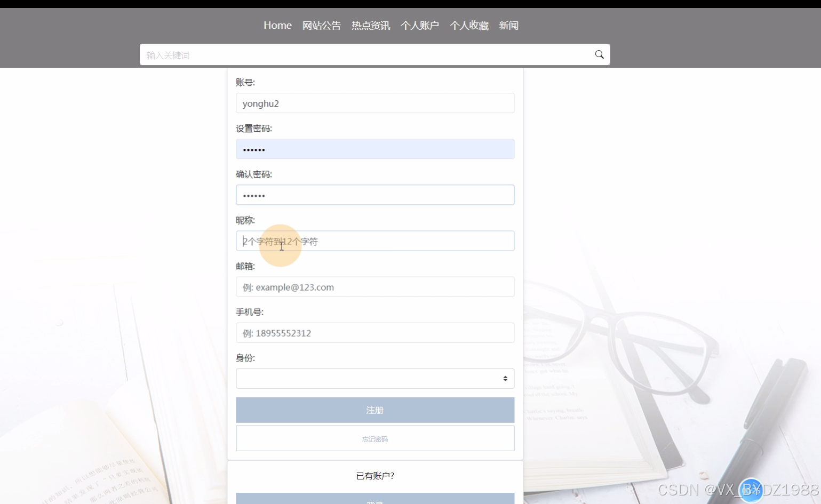Click the magnifier search icon

(599, 54)
